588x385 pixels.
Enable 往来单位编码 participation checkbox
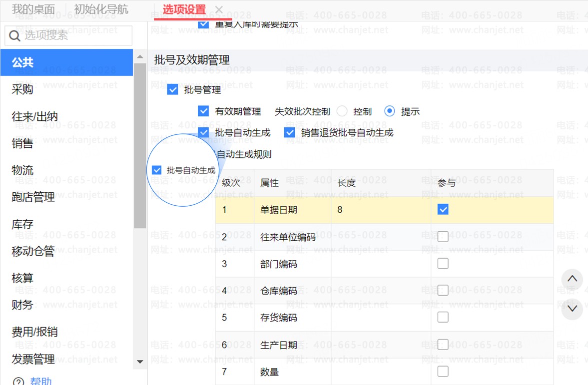pos(443,237)
